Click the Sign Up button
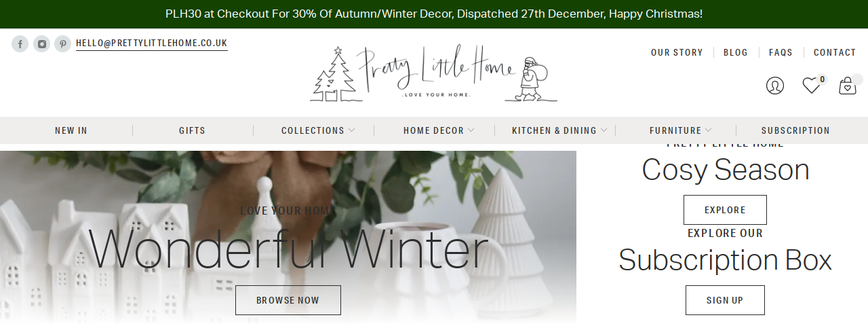This screenshot has height=326, width=868. pos(725,300)
